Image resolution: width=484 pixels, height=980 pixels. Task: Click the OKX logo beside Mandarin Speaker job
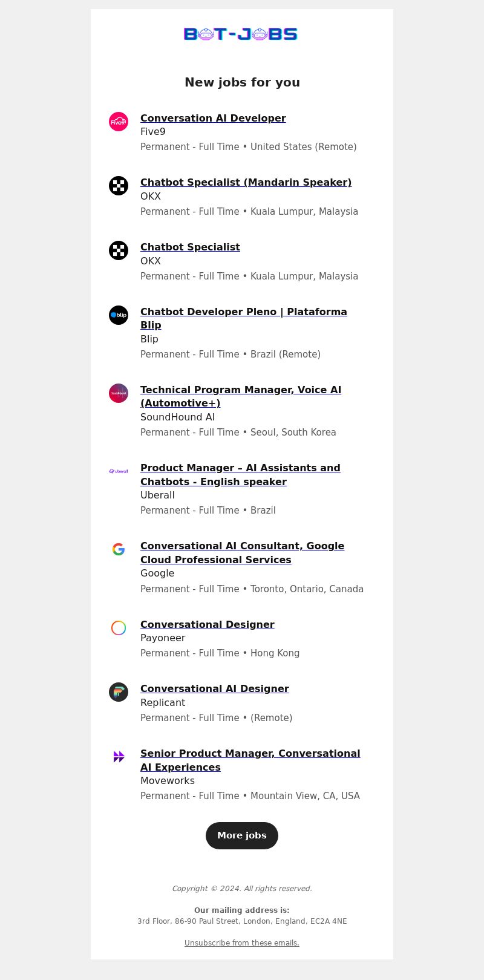[x=119, y=186]
